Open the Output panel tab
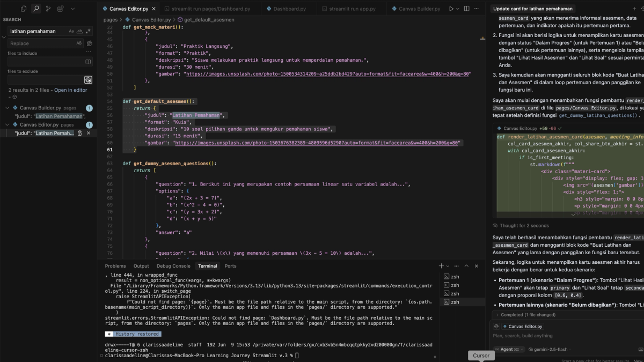This screenshot has height=362, width=644. (141, 266)
